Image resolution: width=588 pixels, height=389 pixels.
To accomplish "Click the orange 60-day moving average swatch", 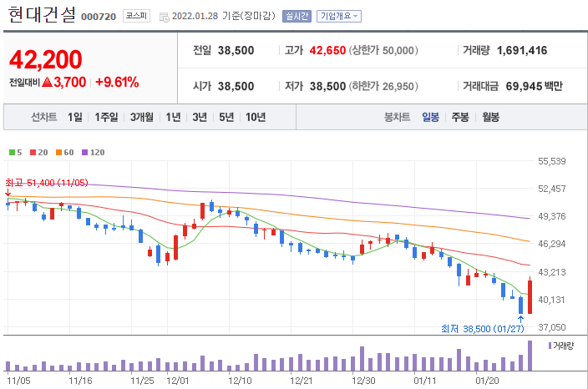I will [58, 153].
